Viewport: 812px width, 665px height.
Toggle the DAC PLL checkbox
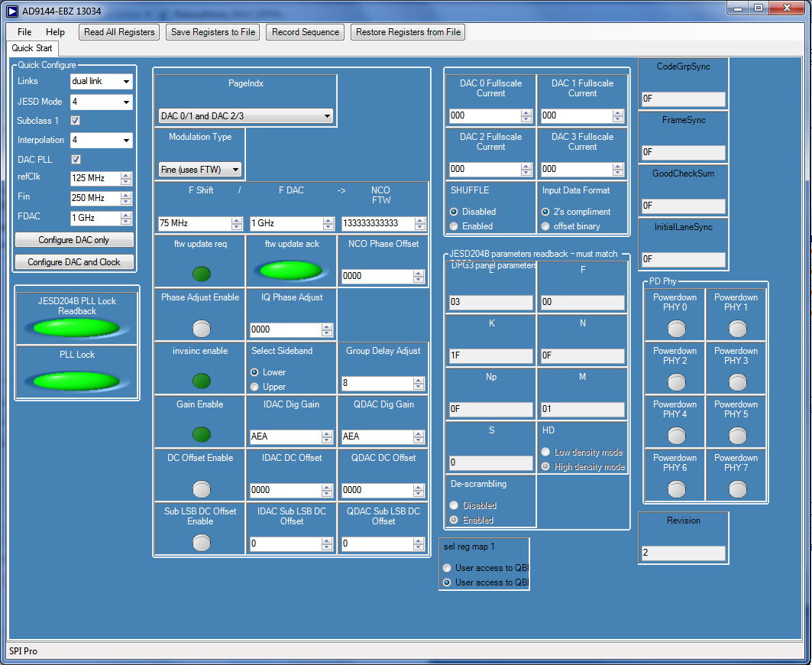pos(76,160)
